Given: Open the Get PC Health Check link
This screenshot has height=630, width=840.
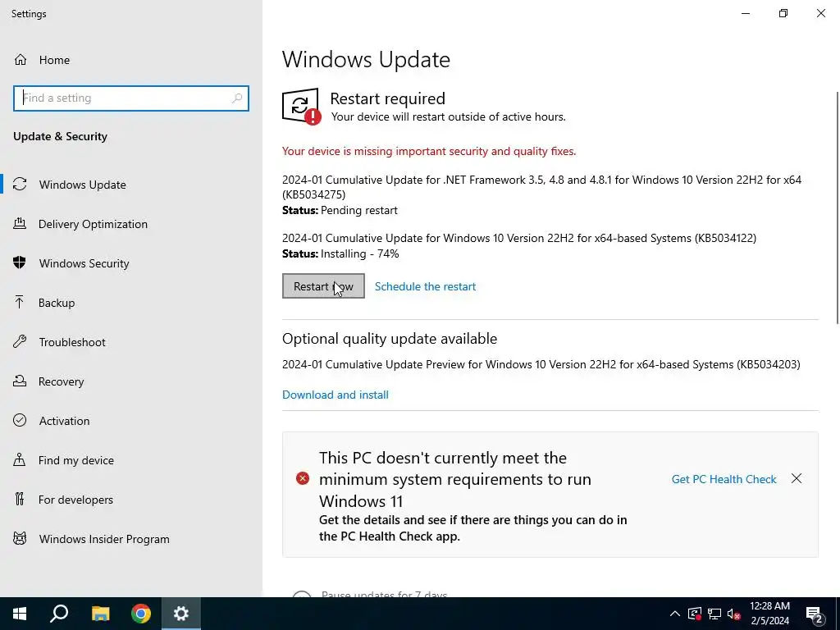Looking at the screenshot, I should 724,479.
